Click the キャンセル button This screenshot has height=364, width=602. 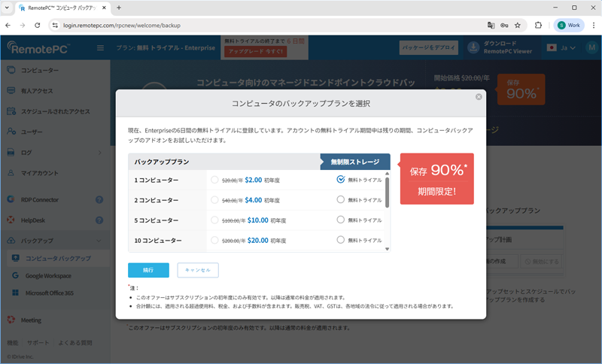pyautogui.click(x=198, y=270)
